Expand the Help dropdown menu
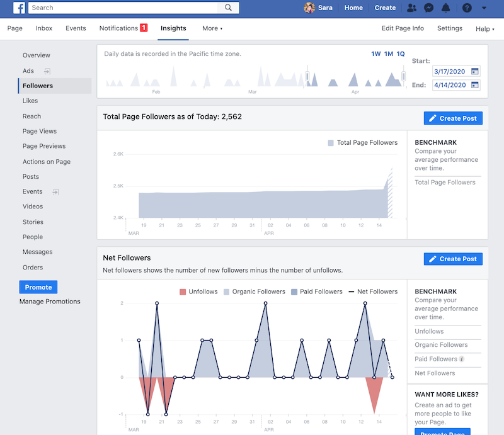The width and height of the screenshot is (504, 435). pos(484,29)
